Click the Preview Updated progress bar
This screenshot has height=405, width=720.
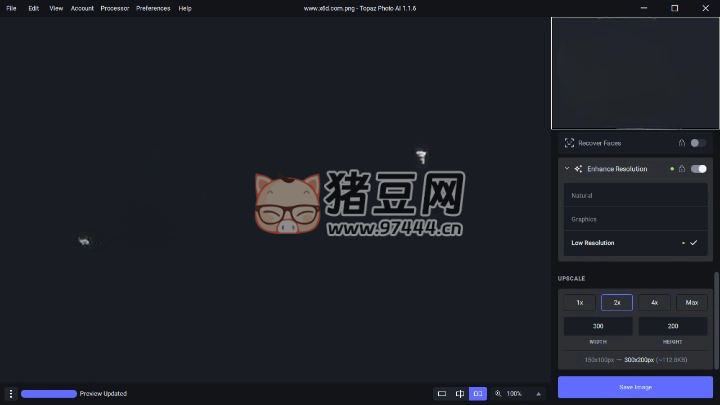coord(49,394)
